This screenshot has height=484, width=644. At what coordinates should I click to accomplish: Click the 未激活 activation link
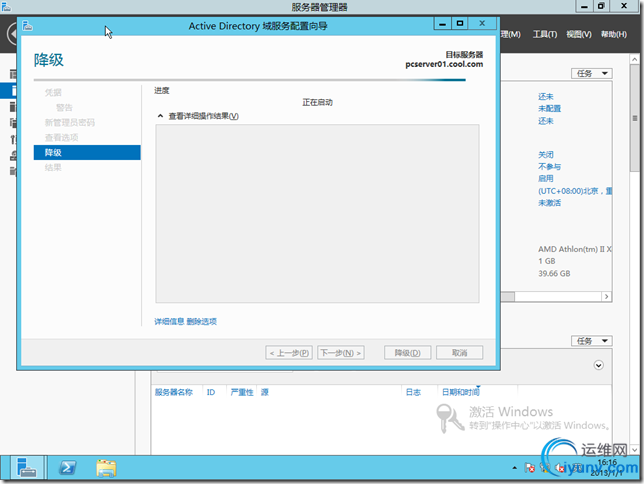point(550,203)
